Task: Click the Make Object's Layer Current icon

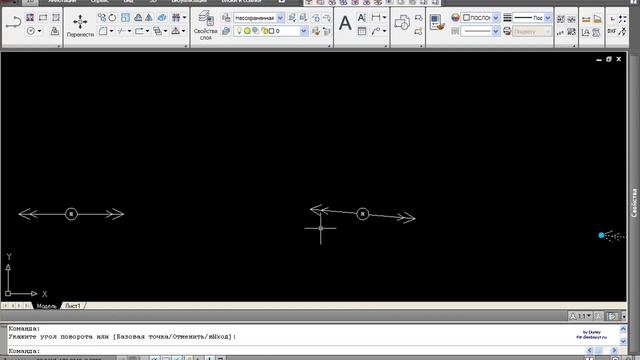Action: pos(226,31)
